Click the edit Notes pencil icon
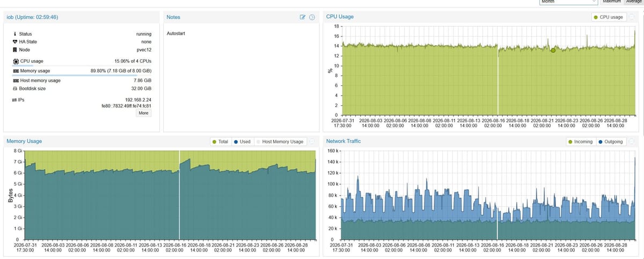 pyautogui.click(x=303, y=17)
